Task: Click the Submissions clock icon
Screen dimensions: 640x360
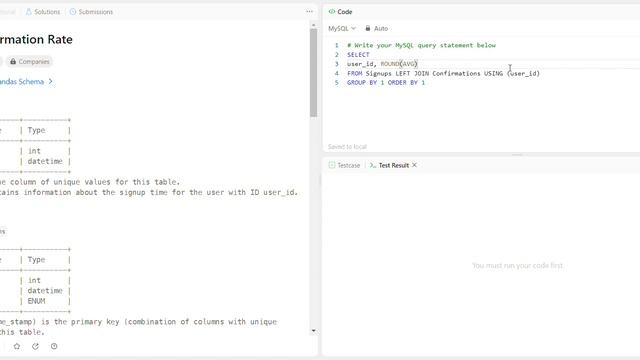Action: click(x=73, y=12)
